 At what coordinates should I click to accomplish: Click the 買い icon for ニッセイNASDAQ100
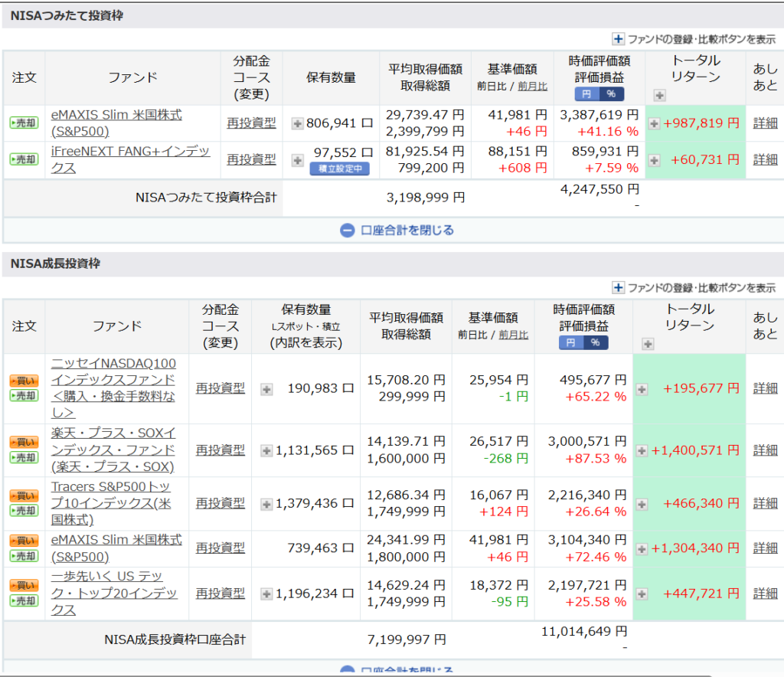point(24,381)
